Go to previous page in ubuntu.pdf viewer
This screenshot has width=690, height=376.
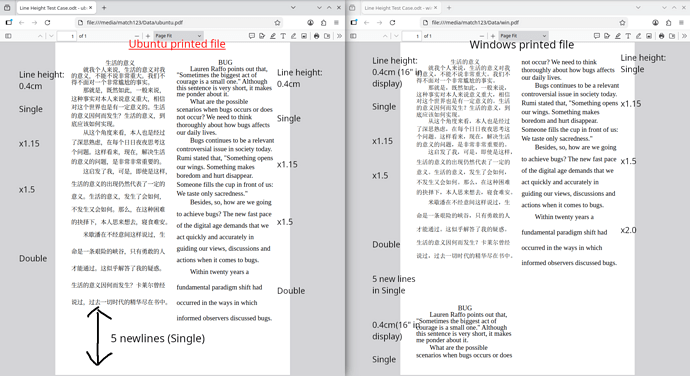(40, 36)
